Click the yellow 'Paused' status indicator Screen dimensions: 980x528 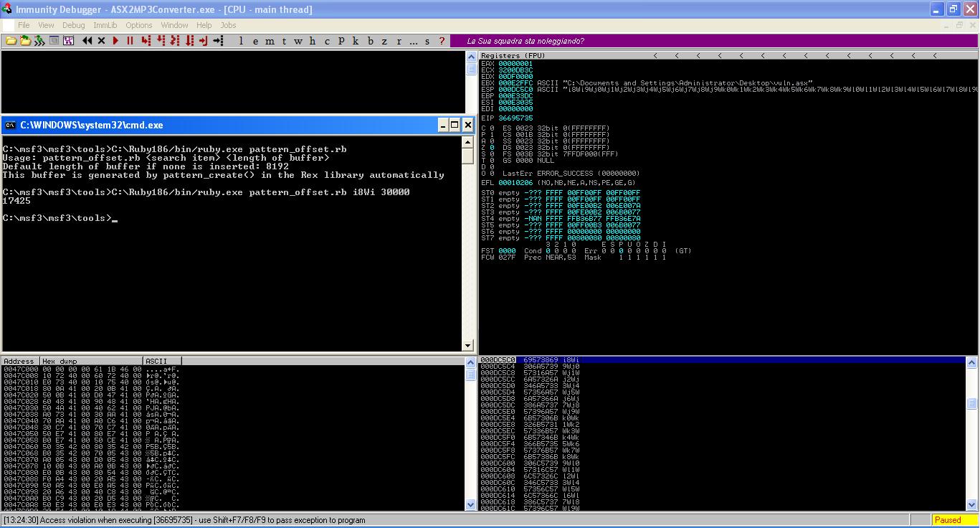tap(953, 520)
